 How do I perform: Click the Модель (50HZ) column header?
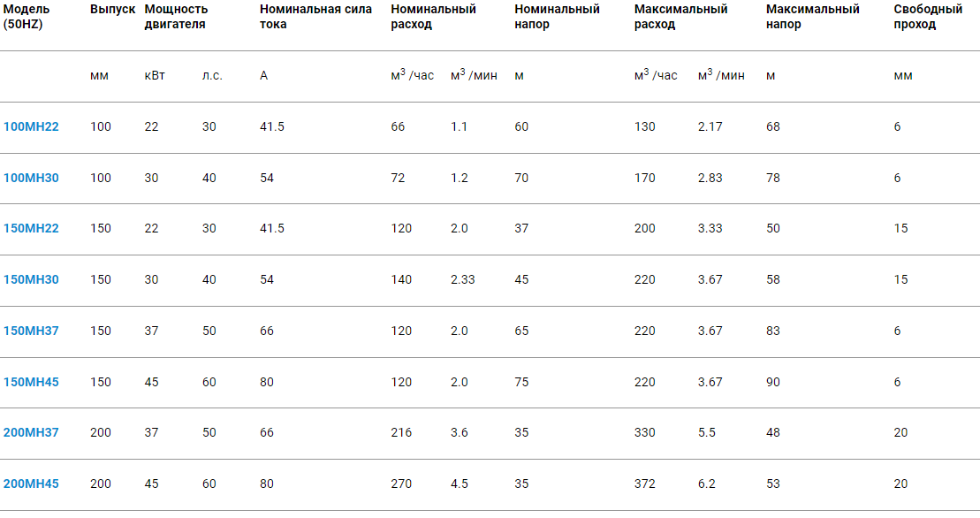click(27, 17)
